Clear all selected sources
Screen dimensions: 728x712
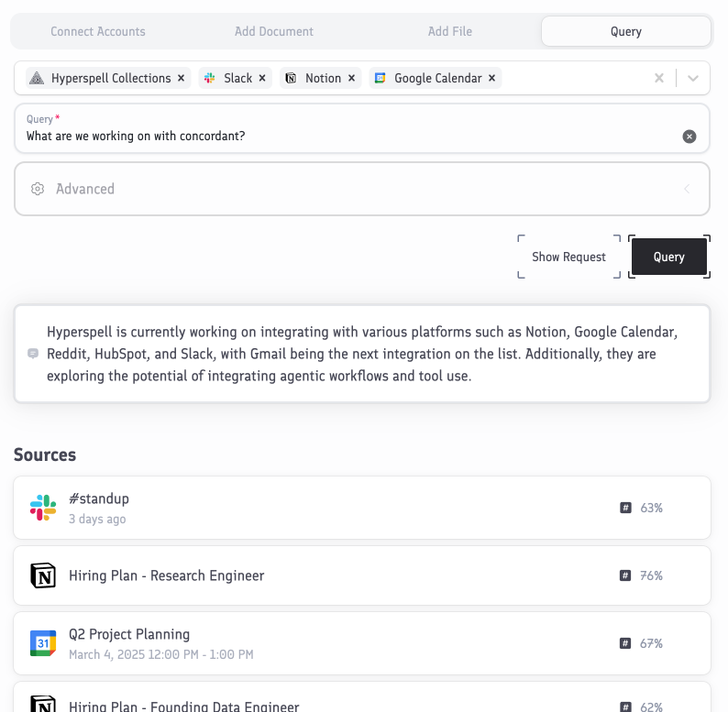click(658, 79)
